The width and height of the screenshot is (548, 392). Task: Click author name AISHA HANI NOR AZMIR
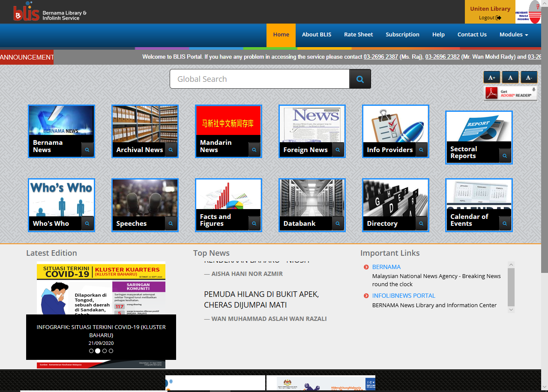pyautogui.click(x=247, y=273)
